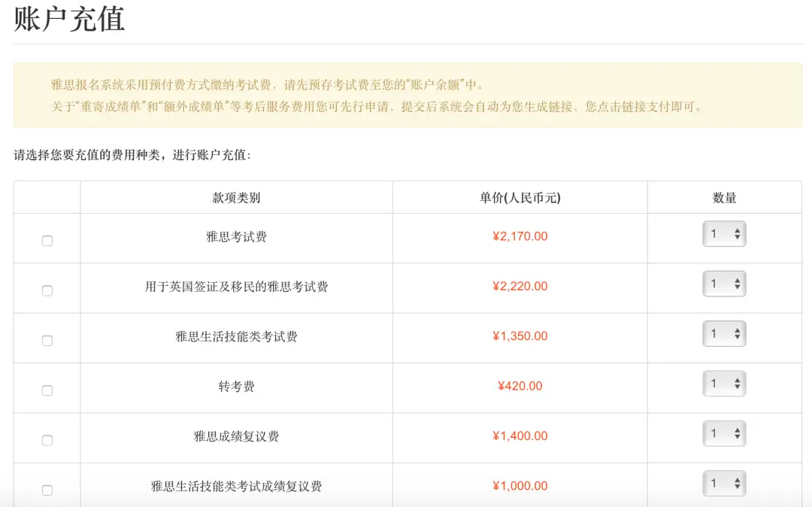Click the 账户充值 page heading
Image resolution: width=812 pixels, height=507 pixels.
click(x=69, y=19)
